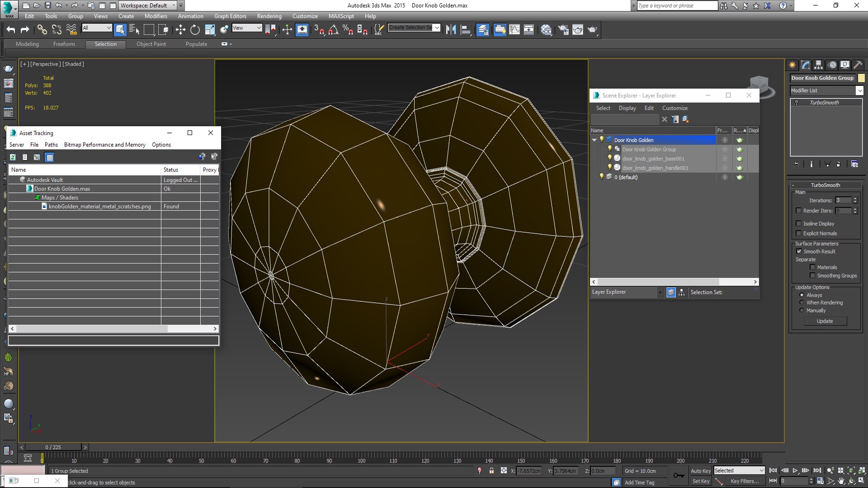Click the Auto Key button

(x=701, y=471)
